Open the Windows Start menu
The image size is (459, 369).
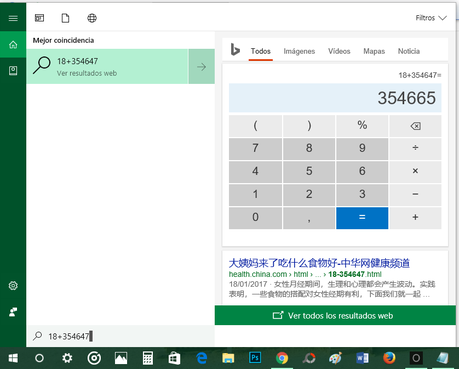coord(13,358)
